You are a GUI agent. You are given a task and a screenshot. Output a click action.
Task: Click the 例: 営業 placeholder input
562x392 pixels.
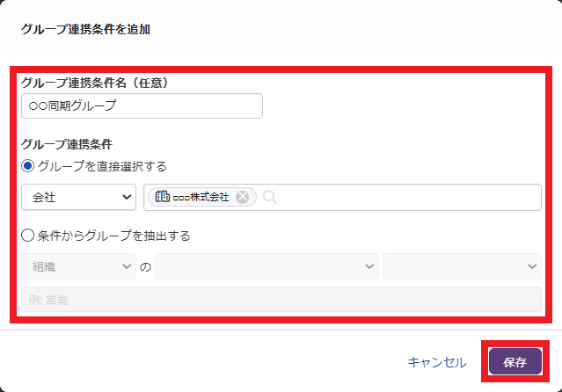[281, 300]
